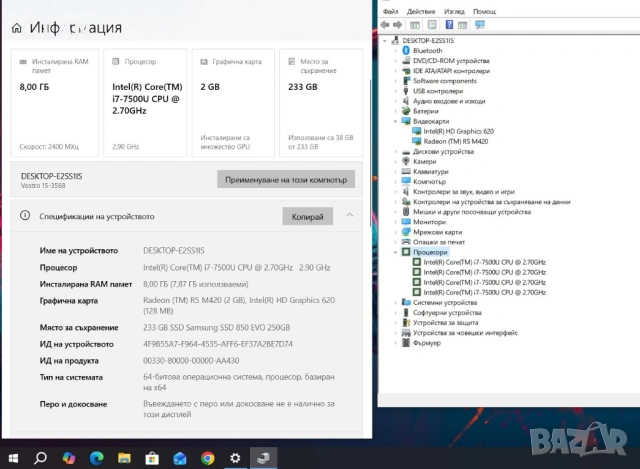Open Google Chrome from taskbar
This screenshot has height=469, width=640.
point(207,458)
